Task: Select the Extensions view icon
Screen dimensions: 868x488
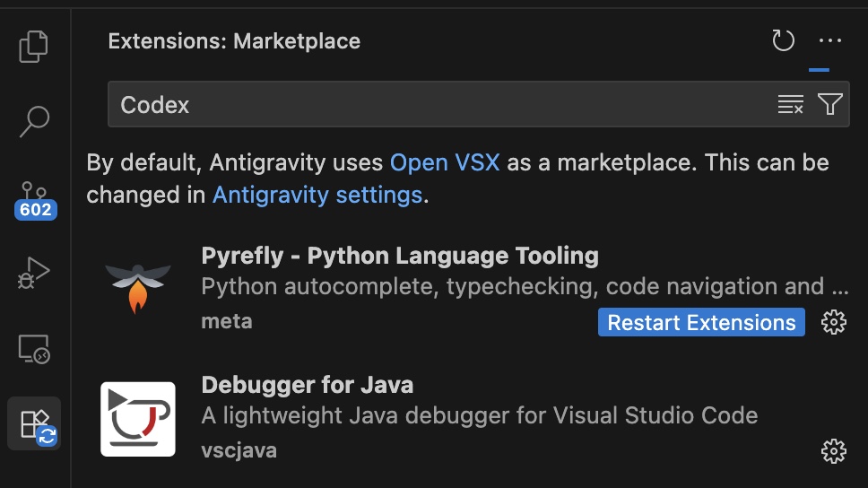Action: (x=34, y=423)
